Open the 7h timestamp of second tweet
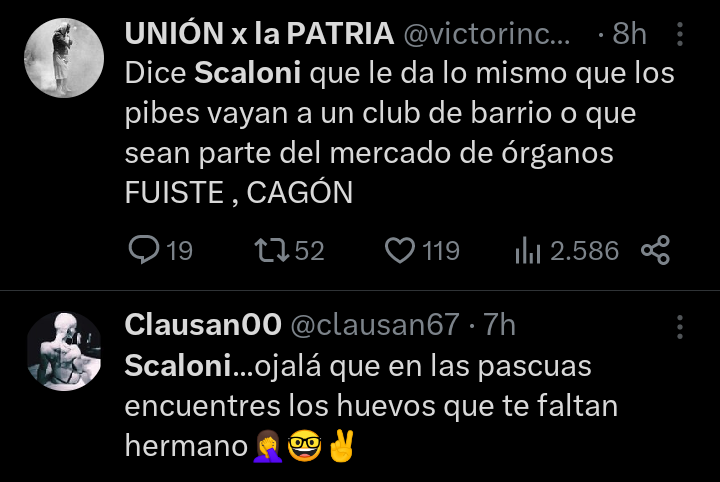720x482 pixels. (499, 325)
